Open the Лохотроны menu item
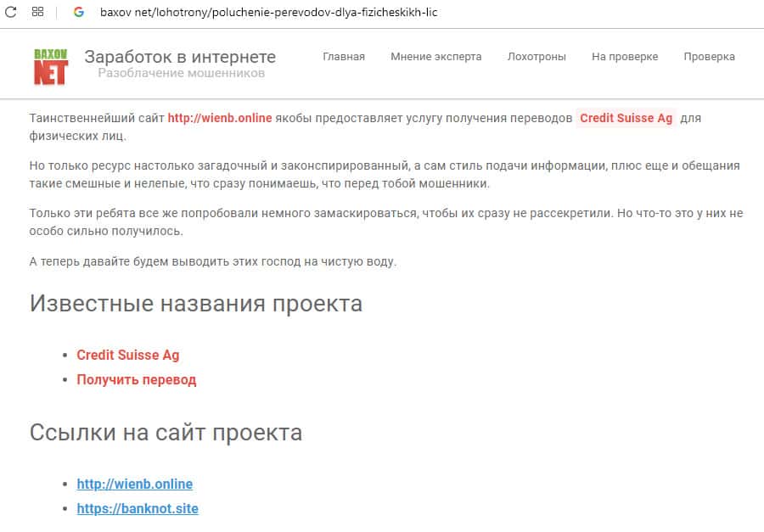764x532 pixels. click(536, 57)
